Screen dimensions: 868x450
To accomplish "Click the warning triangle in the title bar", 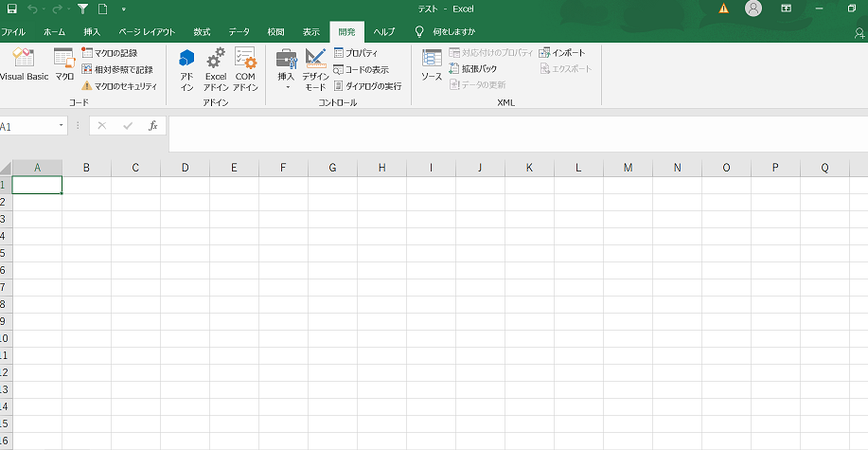I will pyautogui.click(x=723, y=9).
